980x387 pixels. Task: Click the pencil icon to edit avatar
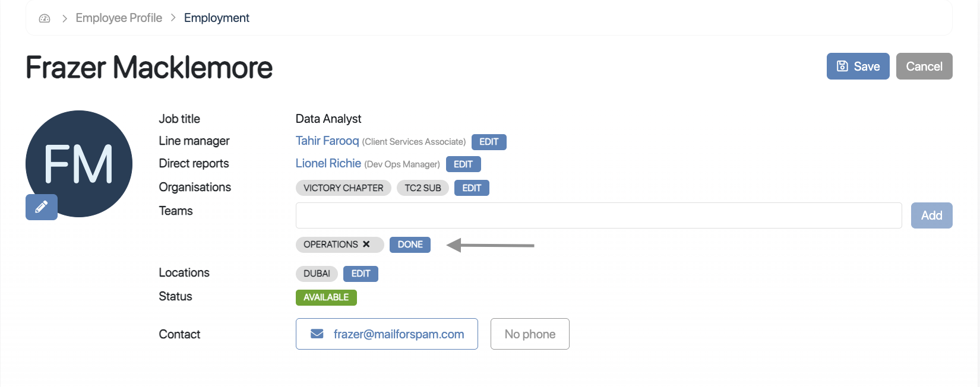pos(42,207)
